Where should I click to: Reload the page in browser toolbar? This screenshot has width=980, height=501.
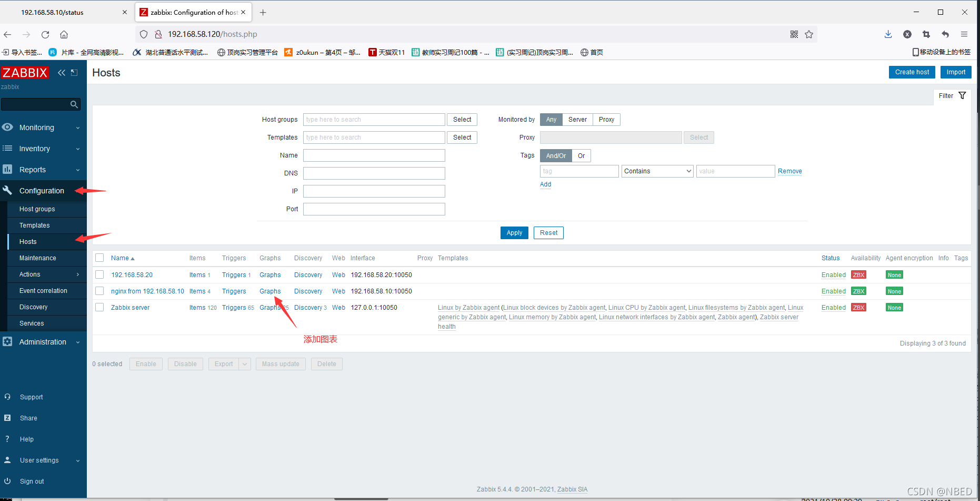[x=45, y=34]
